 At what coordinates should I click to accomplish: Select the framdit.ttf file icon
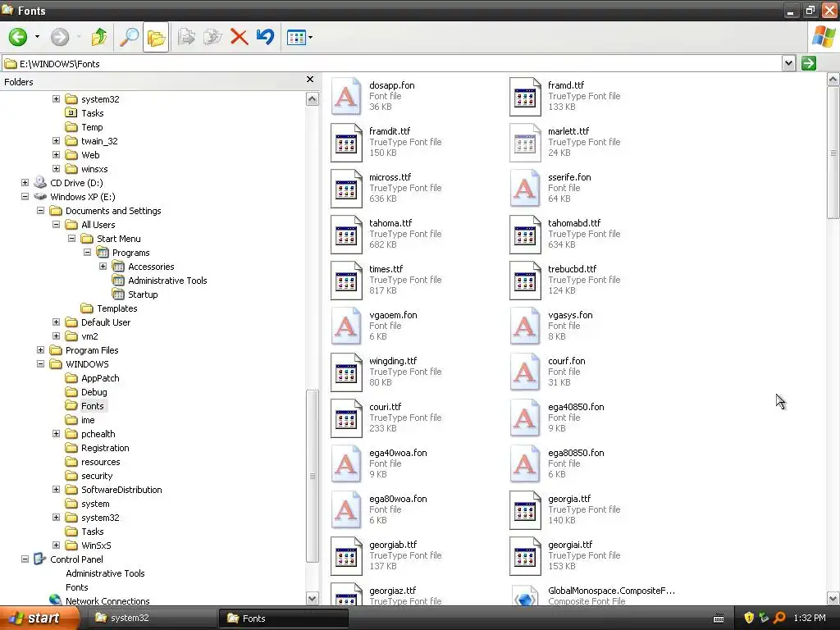(346, 143)
